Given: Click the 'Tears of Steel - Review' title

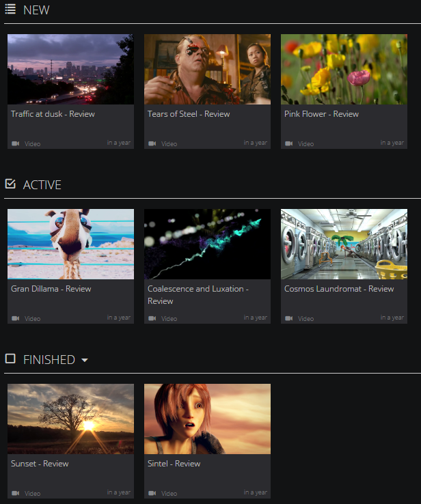Looking at the screenshot, I should [x=189, y=114].
